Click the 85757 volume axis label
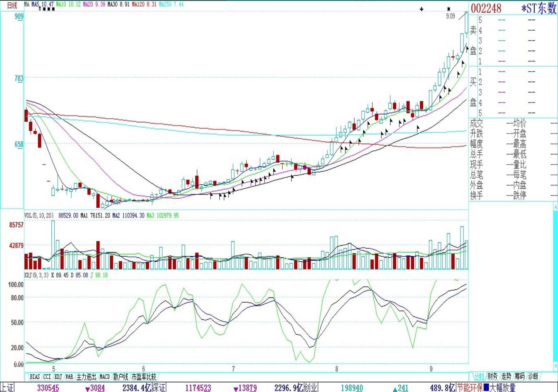This screenshot has width=558, height=392. pos(16,225)
